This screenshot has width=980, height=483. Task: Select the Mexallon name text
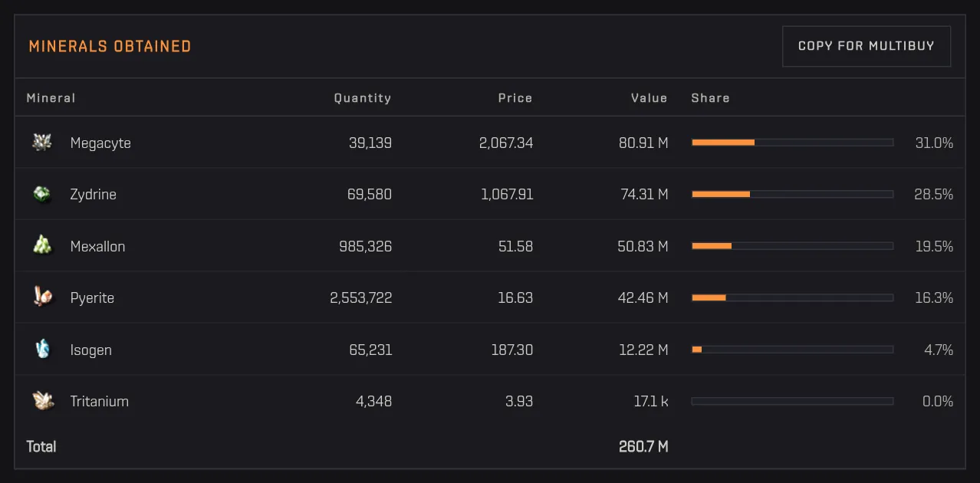(97, 246)
